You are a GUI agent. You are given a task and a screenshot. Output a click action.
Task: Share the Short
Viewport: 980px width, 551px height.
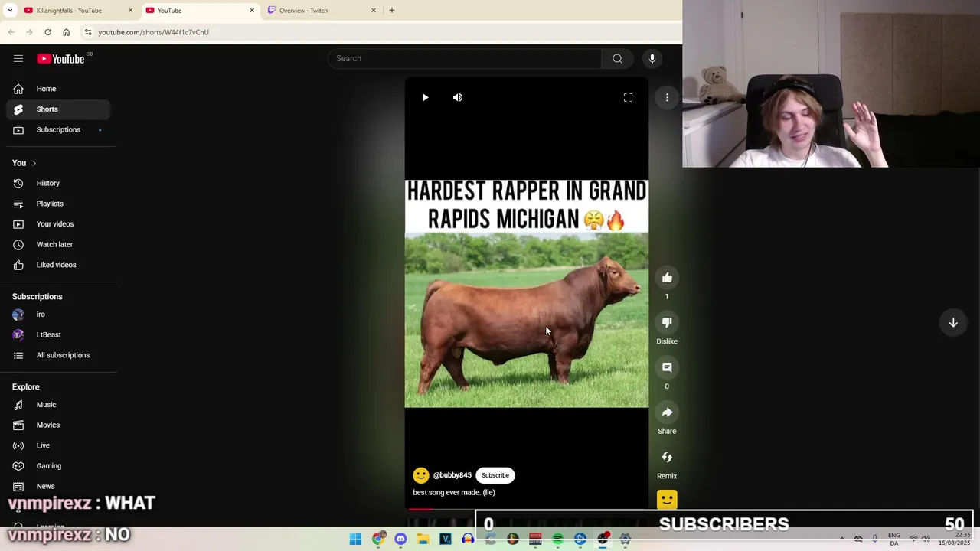667,412
